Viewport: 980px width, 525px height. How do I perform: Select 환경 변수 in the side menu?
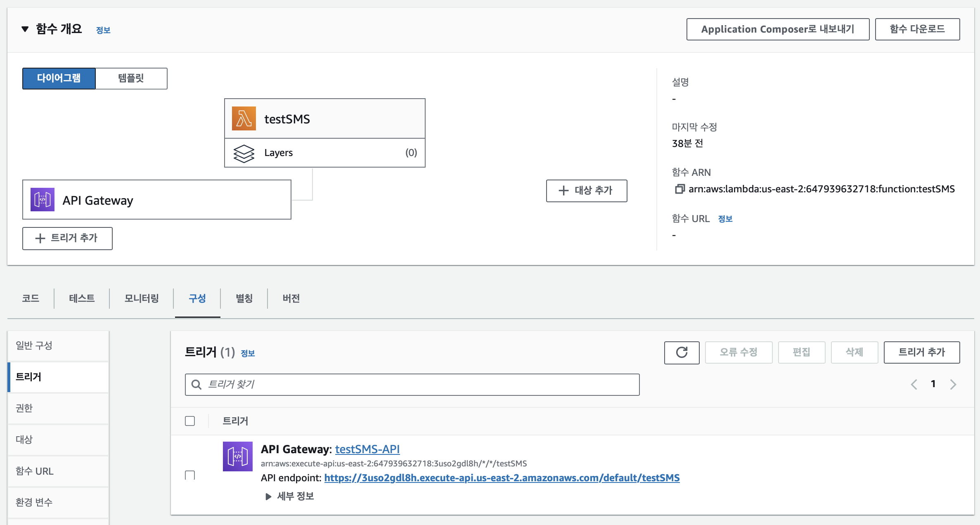pyautogui.click(x=34, y=502)
